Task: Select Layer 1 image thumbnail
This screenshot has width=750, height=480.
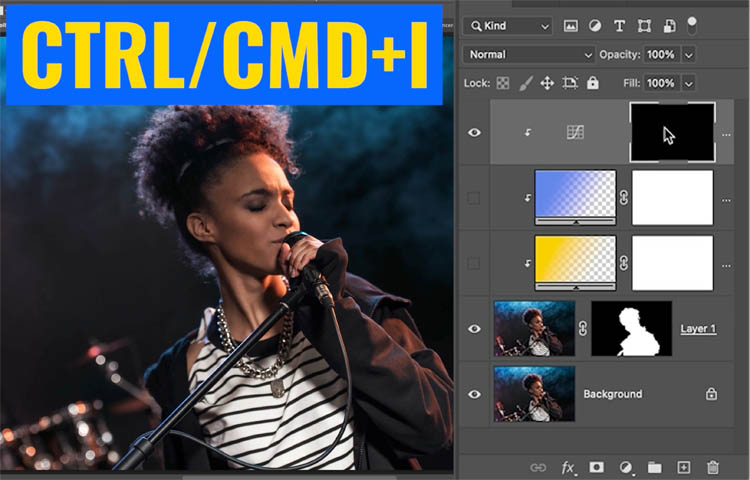Action: (x=534, y=328)
